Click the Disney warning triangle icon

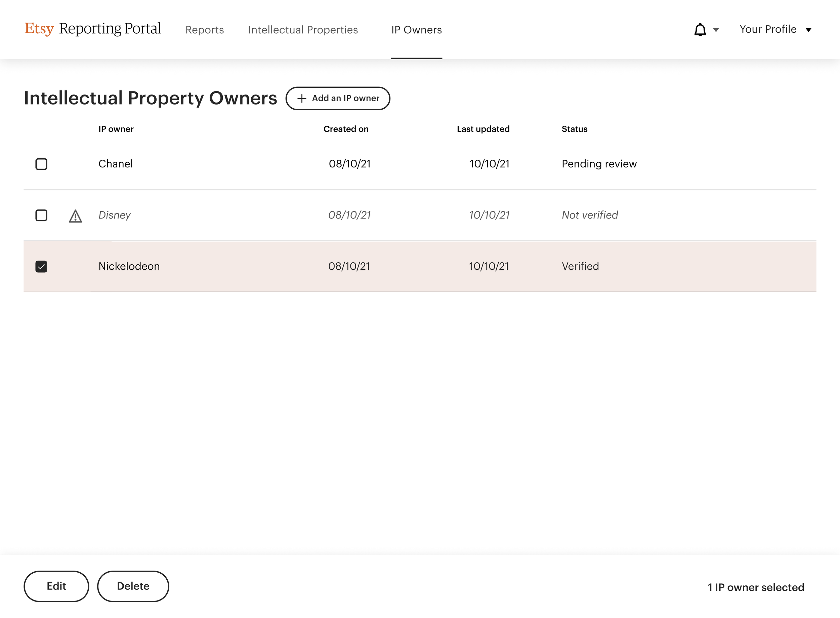pyautogui.click(x=75, y=216)
